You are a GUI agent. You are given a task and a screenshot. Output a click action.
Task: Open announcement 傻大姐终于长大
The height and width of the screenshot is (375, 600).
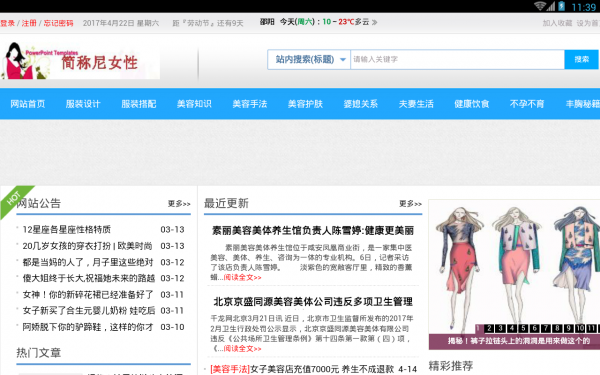click(x=88, y=278)
